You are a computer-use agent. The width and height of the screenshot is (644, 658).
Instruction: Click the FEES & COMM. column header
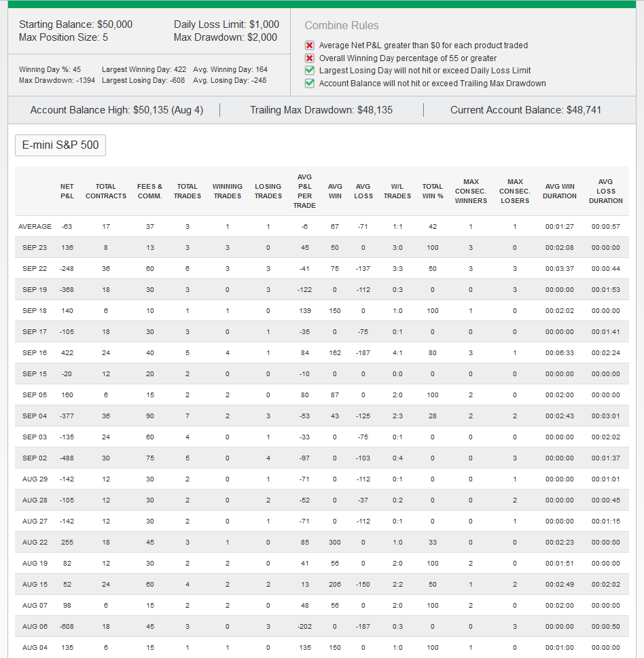tap(150, 191)
